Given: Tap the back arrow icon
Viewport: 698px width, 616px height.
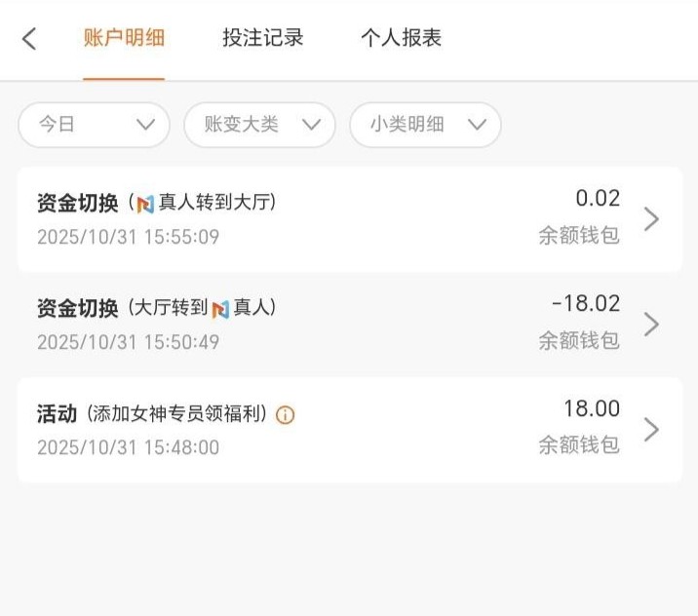Looking at the screenshot, I should [29, 39].
